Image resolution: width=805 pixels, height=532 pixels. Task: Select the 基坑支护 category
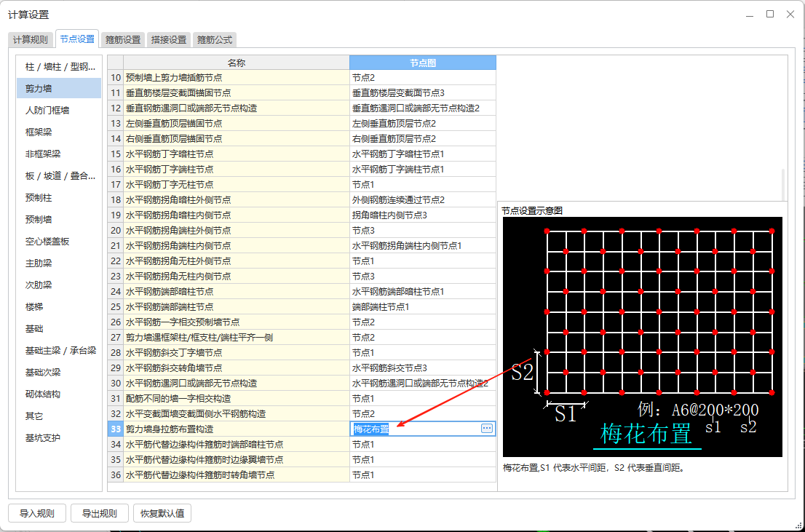tap(59, 438)
